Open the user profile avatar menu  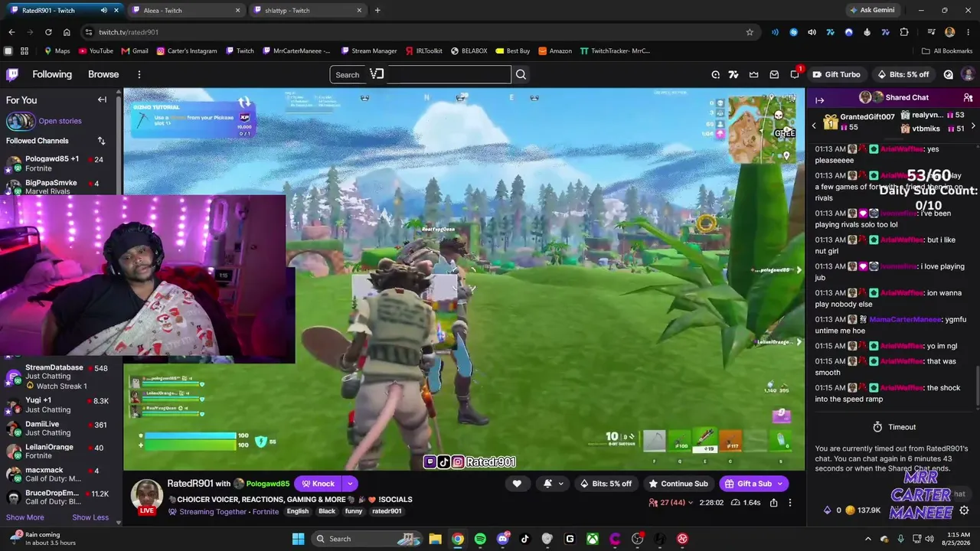tap(968, 74)
